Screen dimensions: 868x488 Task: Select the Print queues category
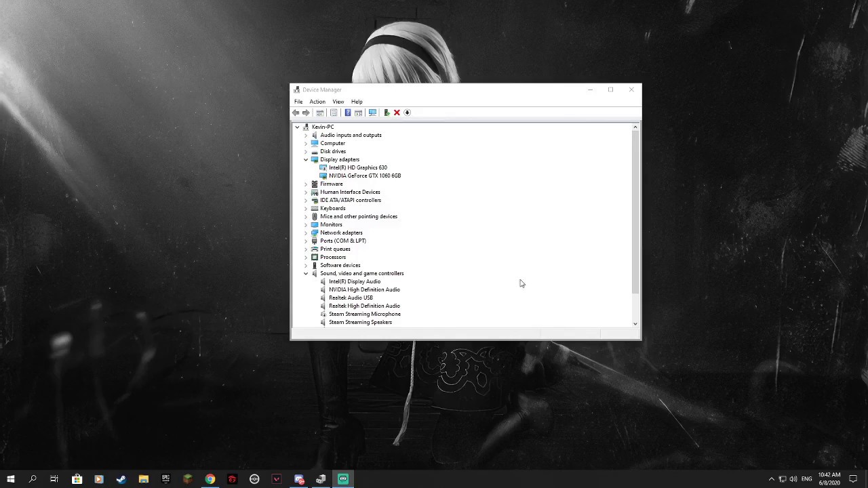click(x=335, y=249)
